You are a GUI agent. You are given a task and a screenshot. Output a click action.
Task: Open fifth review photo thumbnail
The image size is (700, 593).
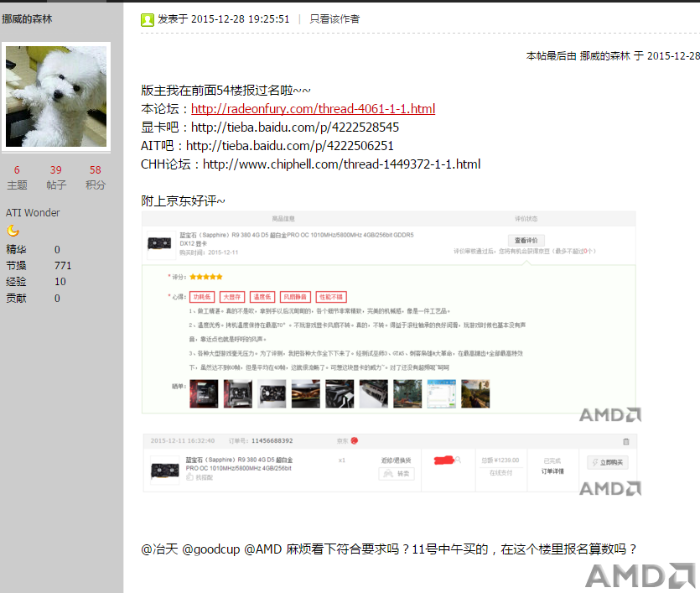[x=340, y=393]
